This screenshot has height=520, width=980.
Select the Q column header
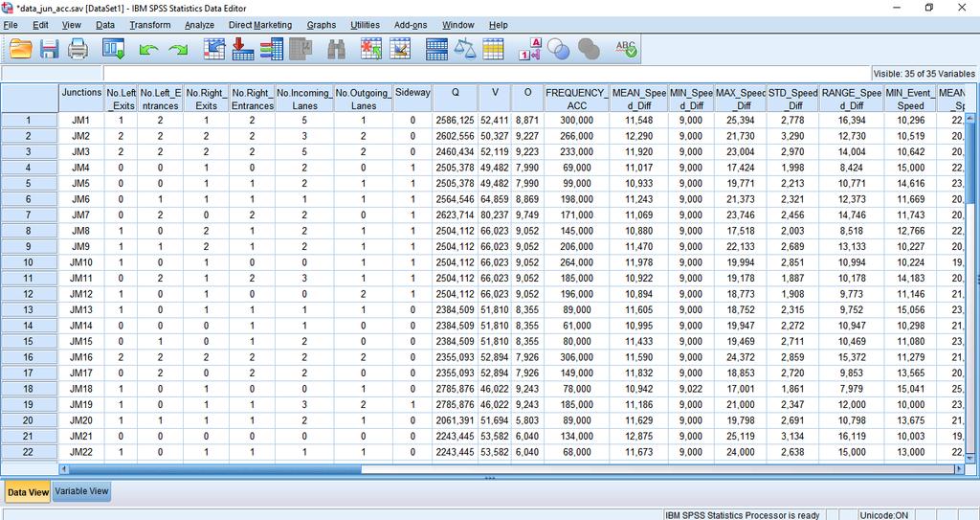[455, 99]
